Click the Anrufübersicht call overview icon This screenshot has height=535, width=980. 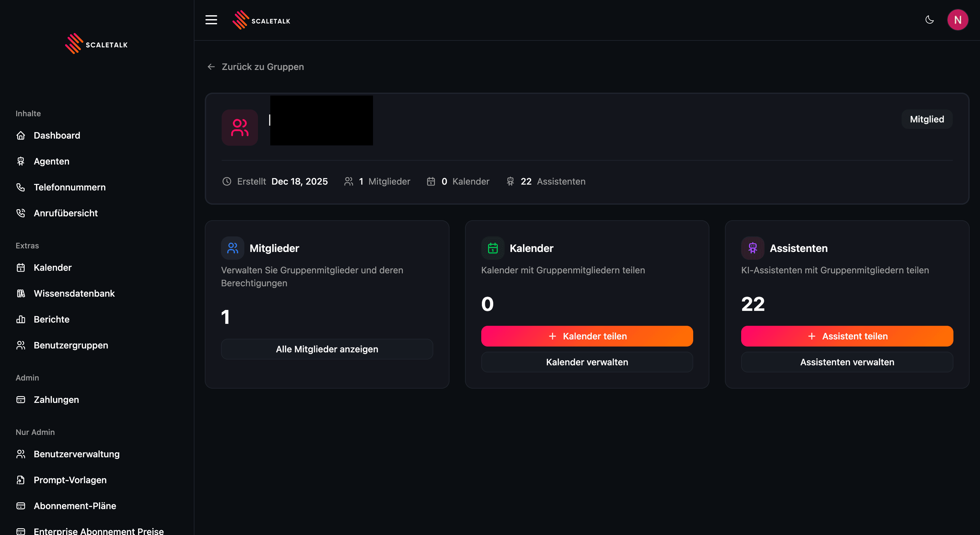click(x=21, y=213)
